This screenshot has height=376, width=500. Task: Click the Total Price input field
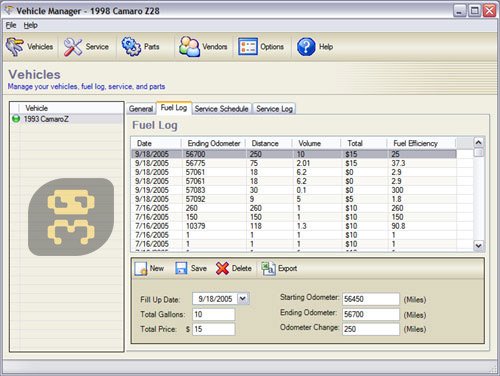pyautogui.click(x=214, y=329)
